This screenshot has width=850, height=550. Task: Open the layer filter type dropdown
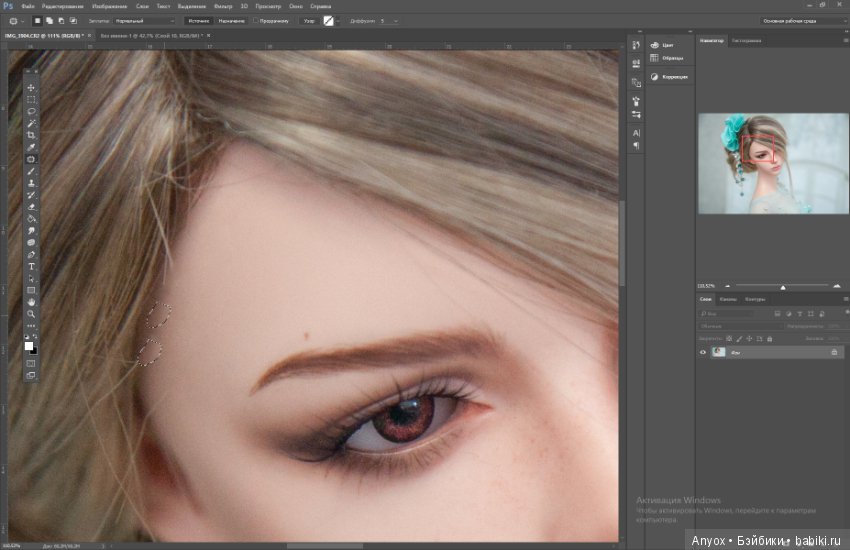pos(726,314)
